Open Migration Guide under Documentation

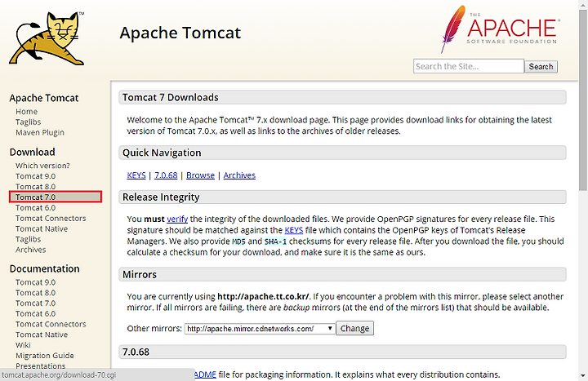point(45,356)
